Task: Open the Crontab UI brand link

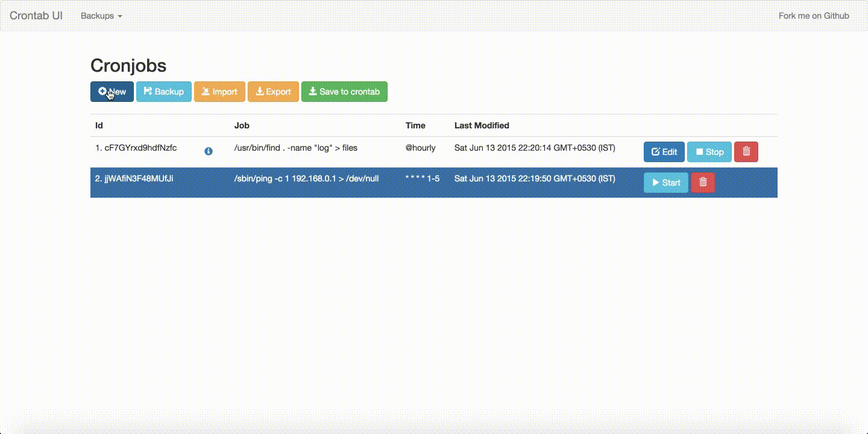Action: 36,16
